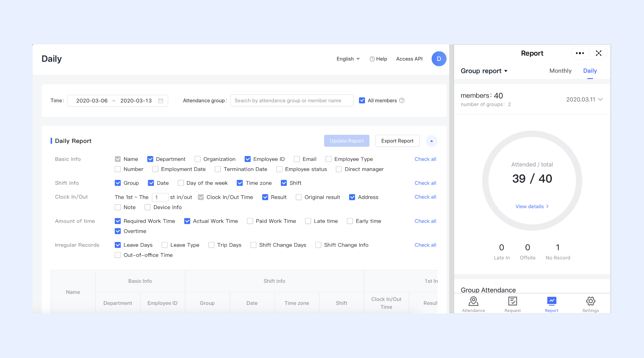Image resolution: width=644 pixels, height=358 pixels.
Task: Click the Time zone column header
Action: click(x=297, y=303)
